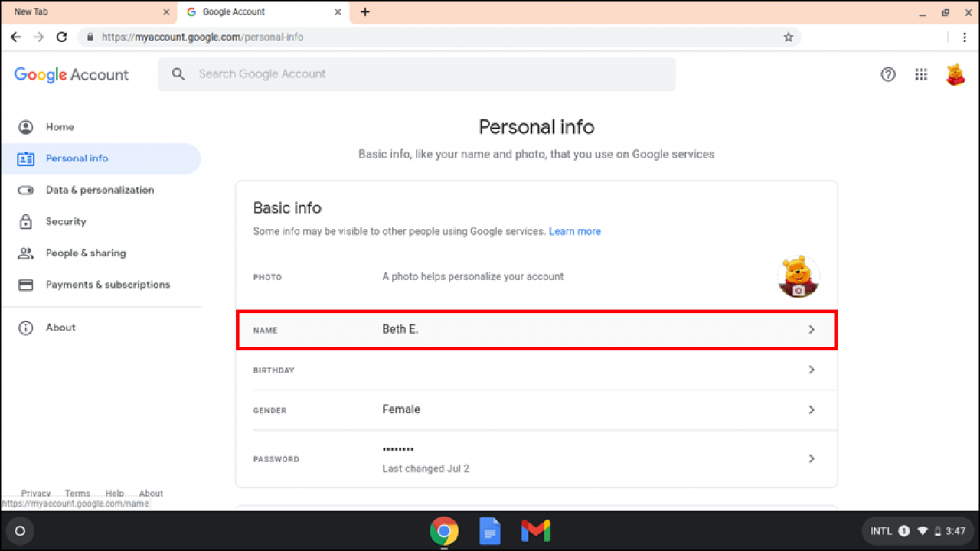The image size is (980, 551).
Task: Open Data & personalization via its sidebar icon
Action: coord(26,190)
